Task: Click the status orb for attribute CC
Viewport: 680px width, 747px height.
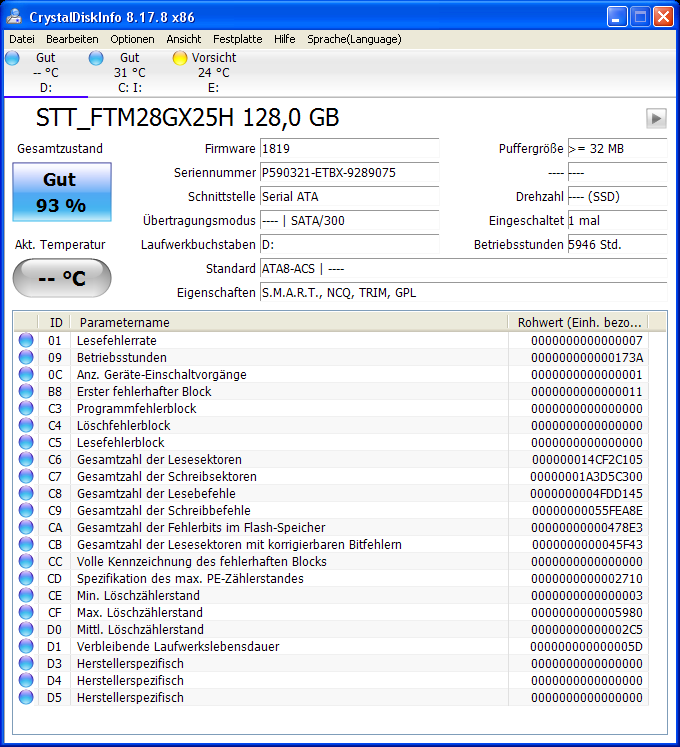Action: click(x=26, y=561)
